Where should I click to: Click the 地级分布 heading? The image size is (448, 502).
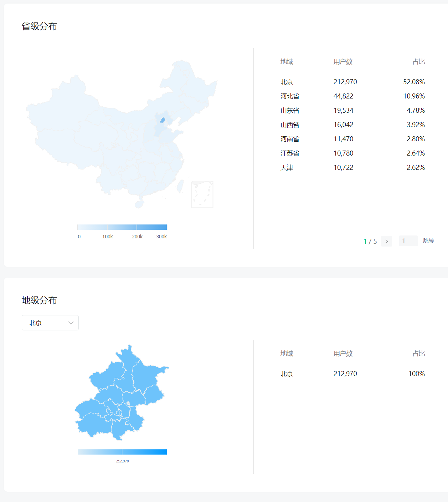(x=39, y=300)
